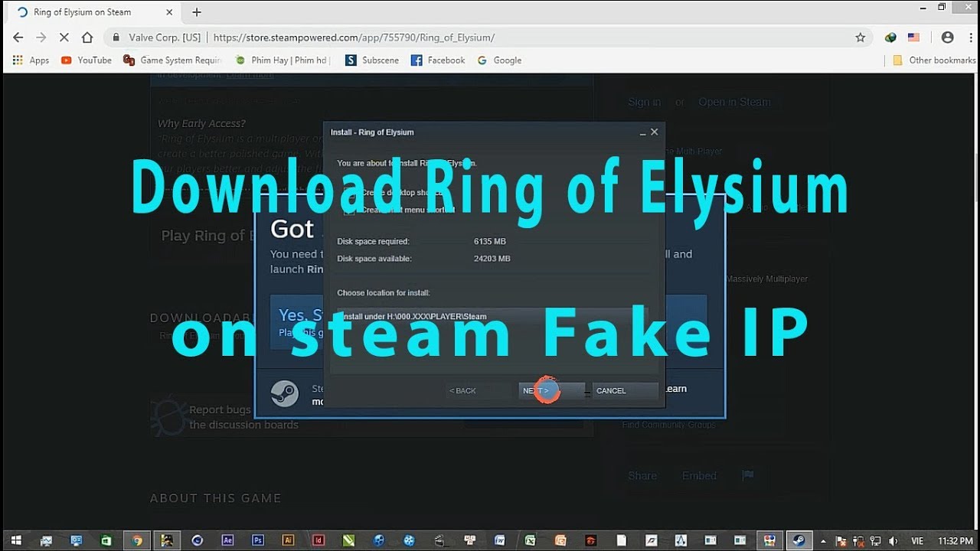Click CANCEL in the install dialog

coord(625,390)
